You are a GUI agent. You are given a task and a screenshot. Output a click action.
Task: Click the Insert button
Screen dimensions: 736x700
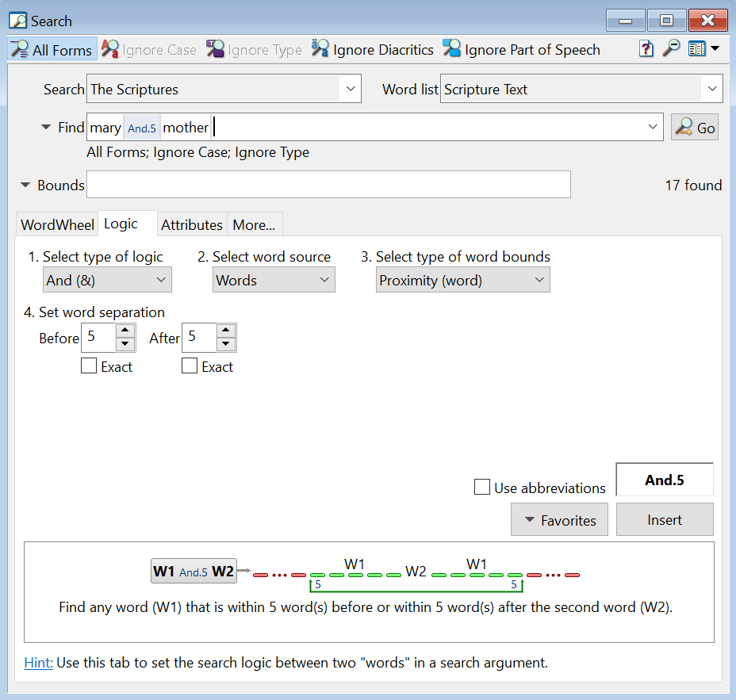[x=665, y=520]
